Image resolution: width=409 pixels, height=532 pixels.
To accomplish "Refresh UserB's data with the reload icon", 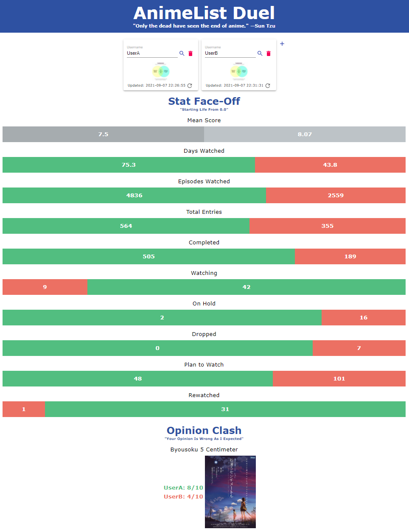I will 268,86.
